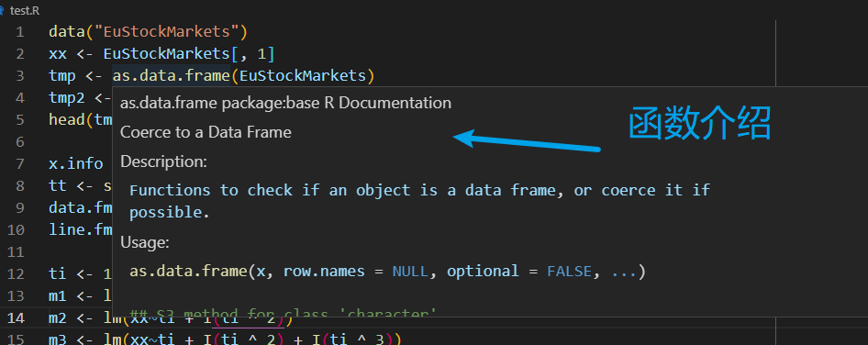Click line number 1 in the gutter
This screenshot has width=868, height=345.
click(x=20, y=31)
